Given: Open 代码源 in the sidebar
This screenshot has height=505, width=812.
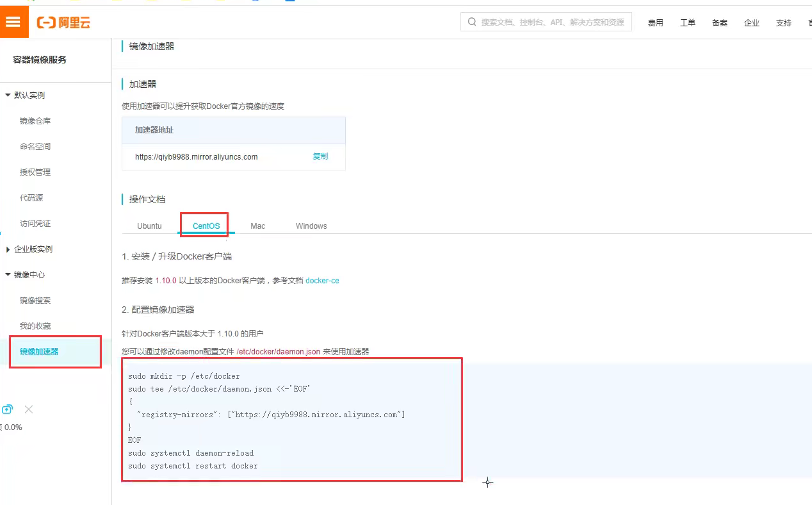Looking at the screenshot, I should pyautogui.click(x=31, y=197).
